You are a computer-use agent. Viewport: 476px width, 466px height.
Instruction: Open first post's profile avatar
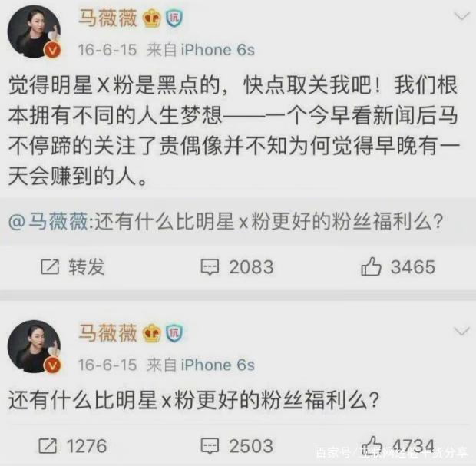click(x=34, y=31)
